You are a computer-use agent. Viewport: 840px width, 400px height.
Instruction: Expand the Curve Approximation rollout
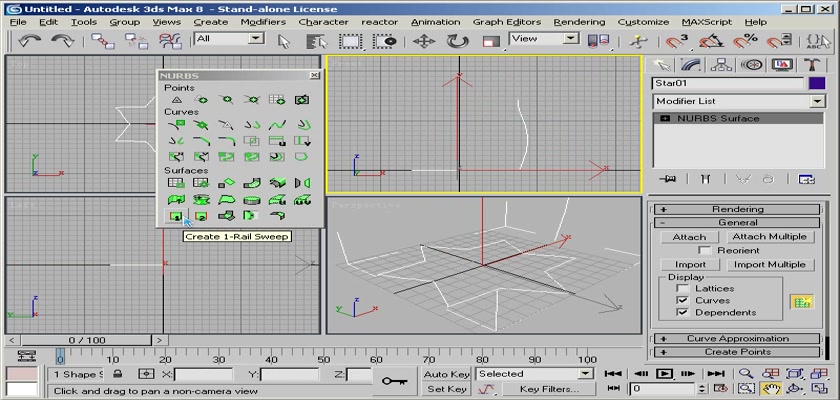click(x=737, y=338)
